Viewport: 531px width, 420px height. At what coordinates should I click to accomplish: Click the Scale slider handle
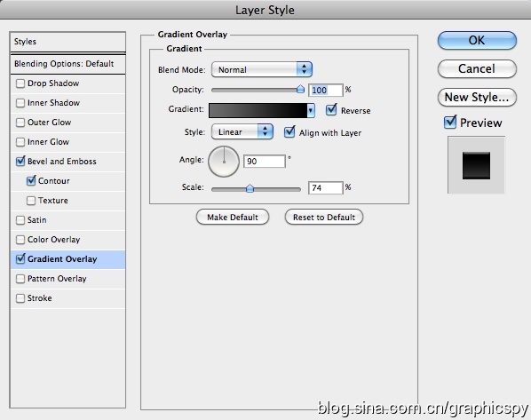250,188
